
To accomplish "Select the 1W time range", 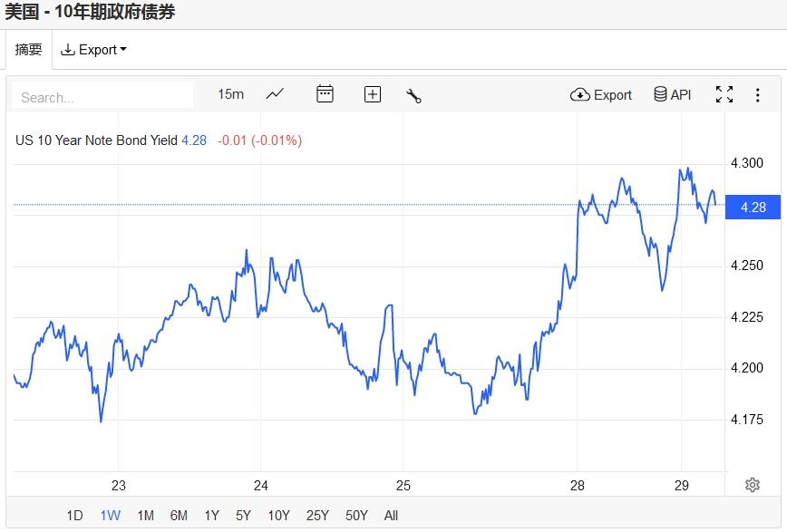I will point(110,516).
